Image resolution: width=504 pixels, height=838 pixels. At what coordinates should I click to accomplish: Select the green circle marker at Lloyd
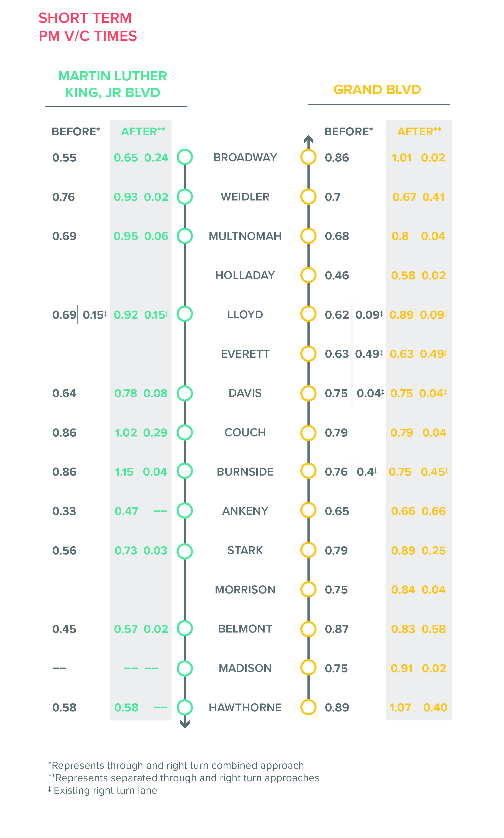point(185,314)
